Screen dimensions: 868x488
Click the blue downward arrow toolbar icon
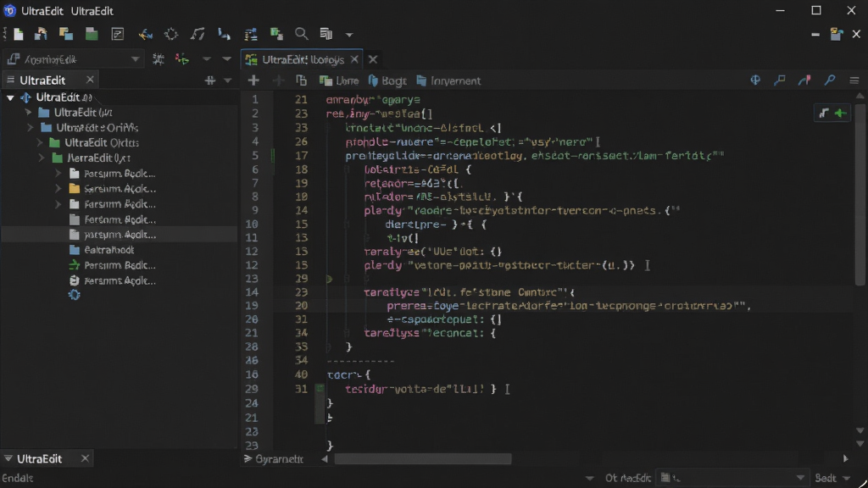tap(224, 34)
